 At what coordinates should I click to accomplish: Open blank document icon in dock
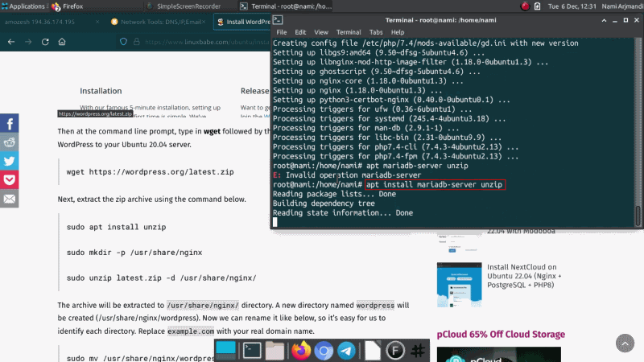pyautogui.click(x=373, y=351)
